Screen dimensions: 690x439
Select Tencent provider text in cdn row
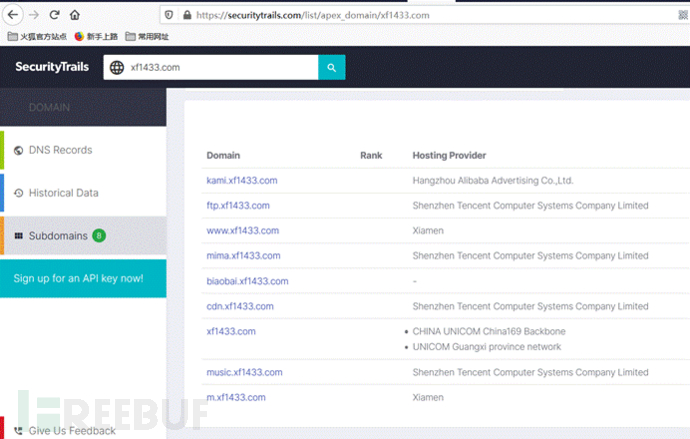click(x=530, y=306)
